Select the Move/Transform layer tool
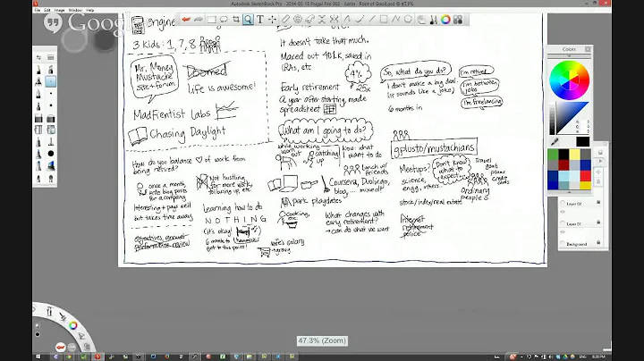644x361 pixels. 272,20
